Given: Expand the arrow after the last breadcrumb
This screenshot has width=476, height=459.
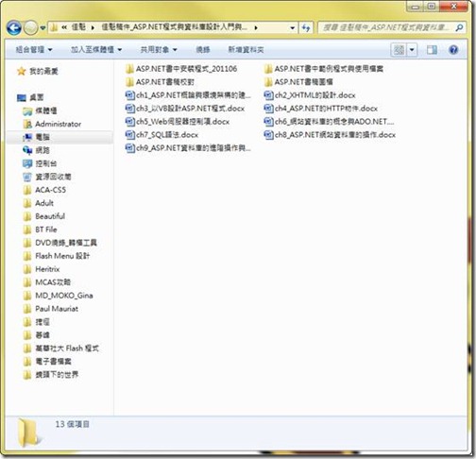Looking at the screenshot, I should [x=256, y=28].
